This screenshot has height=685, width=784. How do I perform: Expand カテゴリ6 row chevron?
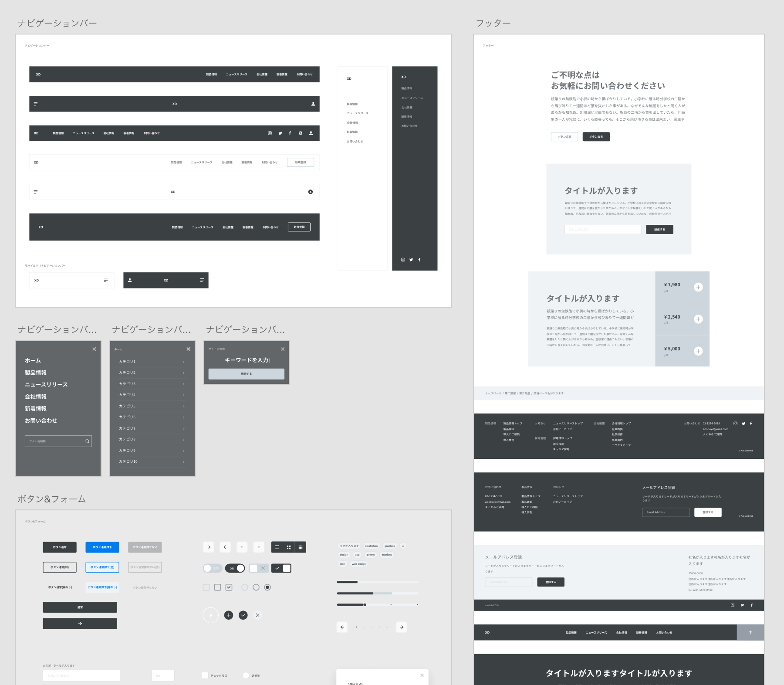coord(184,417)
